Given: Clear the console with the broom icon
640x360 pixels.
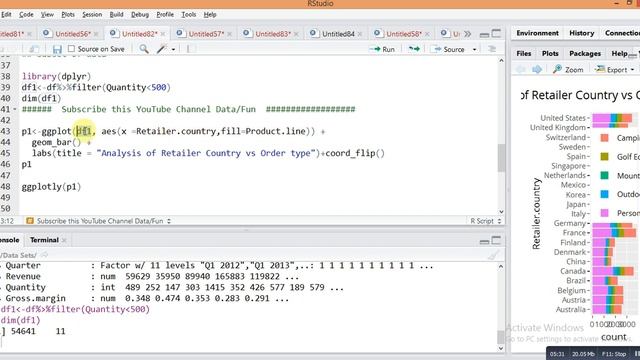Looking at the screenshot, I should click(493, 255).
